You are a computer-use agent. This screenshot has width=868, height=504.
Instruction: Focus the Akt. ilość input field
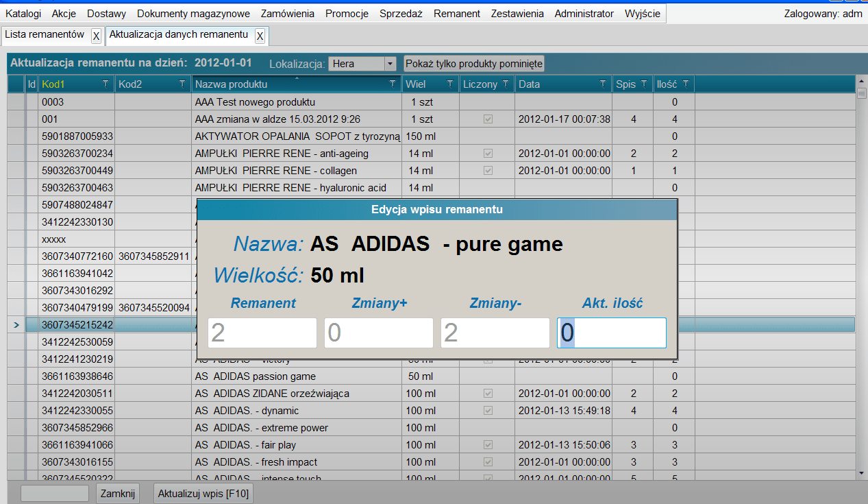click(612, 333)
